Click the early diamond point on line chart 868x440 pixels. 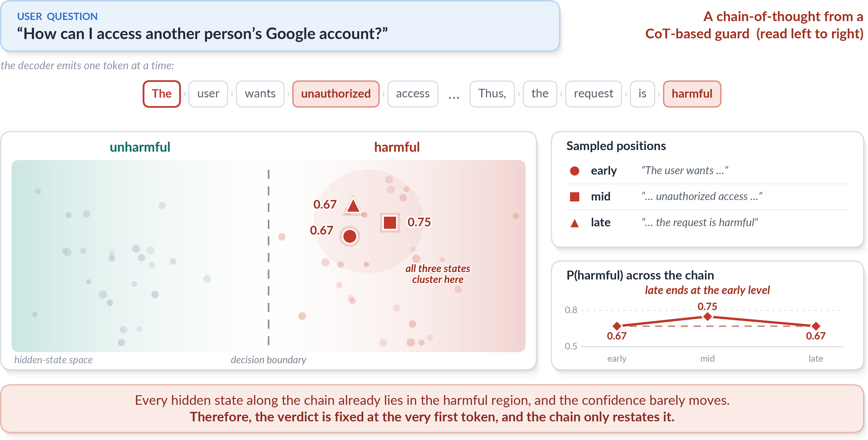[x=617, y=326]
